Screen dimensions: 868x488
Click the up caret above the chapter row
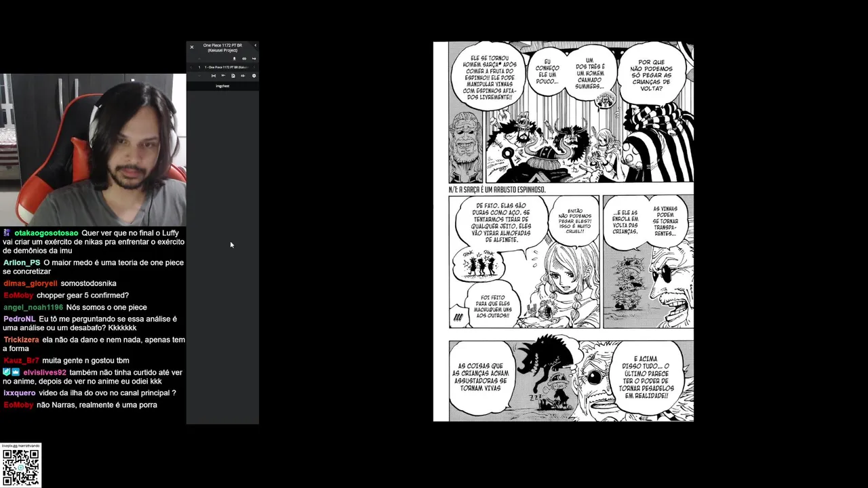click(199, 59)
